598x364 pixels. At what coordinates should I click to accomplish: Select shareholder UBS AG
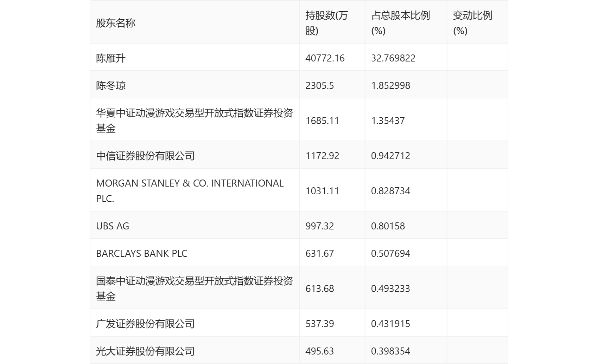tap(113, 226)
